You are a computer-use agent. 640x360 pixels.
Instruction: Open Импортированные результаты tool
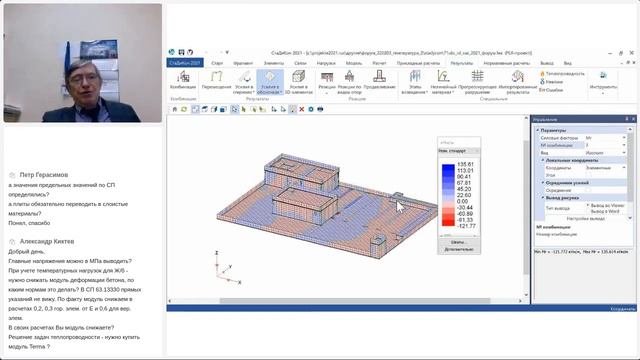click(518, 82)
